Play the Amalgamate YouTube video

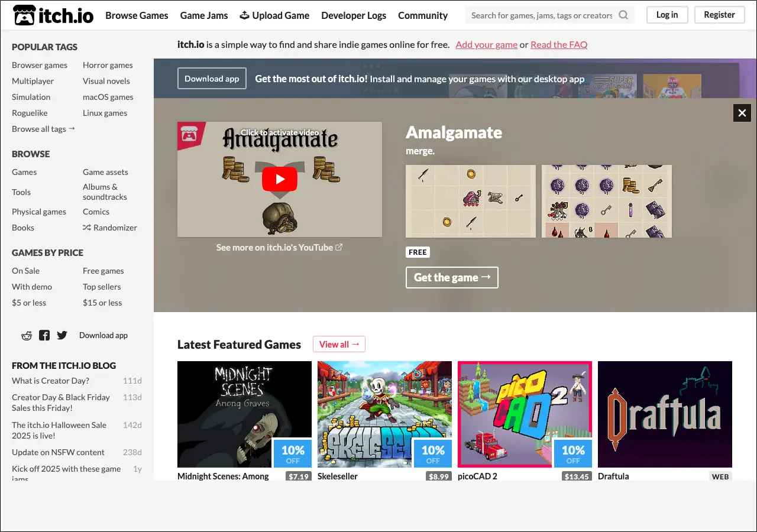click(x=279, y=180)
